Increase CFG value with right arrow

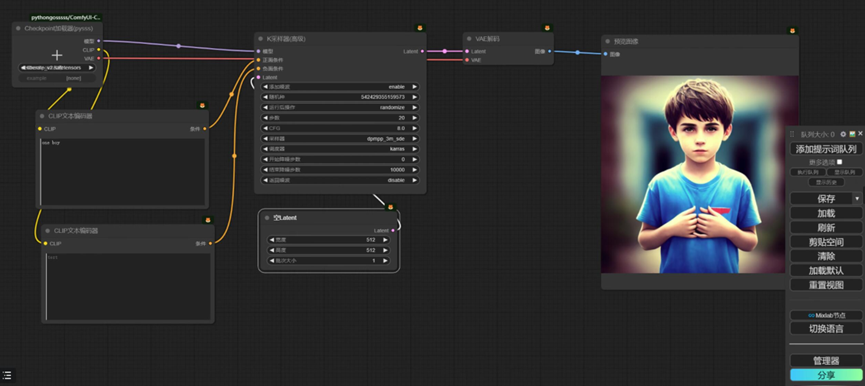tap(414, 128)
